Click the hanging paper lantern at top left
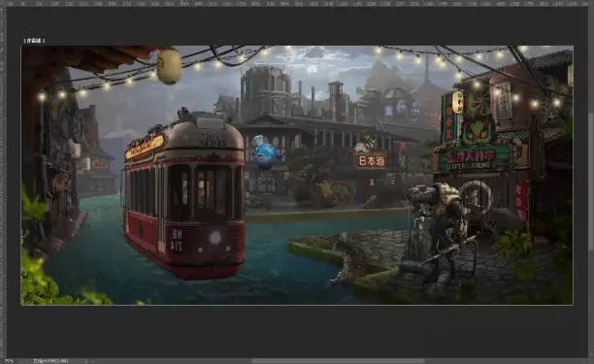The image size is (594, 364). tap(169, 66)
